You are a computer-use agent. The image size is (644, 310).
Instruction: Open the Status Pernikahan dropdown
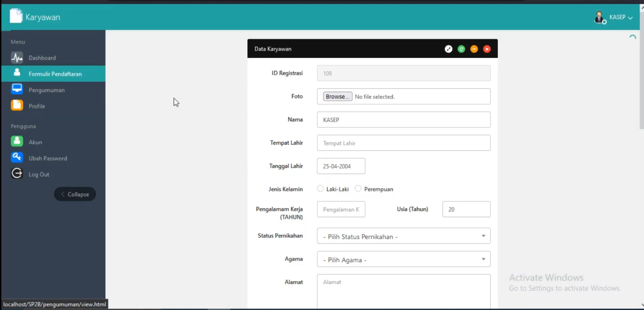point(404,236)
